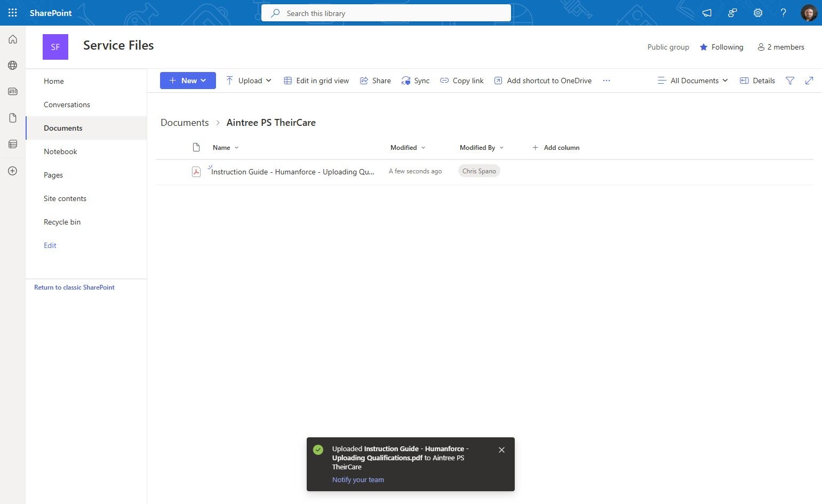Click the Share toolbar button
Screen dimensions: 822x504
click(x=376, y=81)
